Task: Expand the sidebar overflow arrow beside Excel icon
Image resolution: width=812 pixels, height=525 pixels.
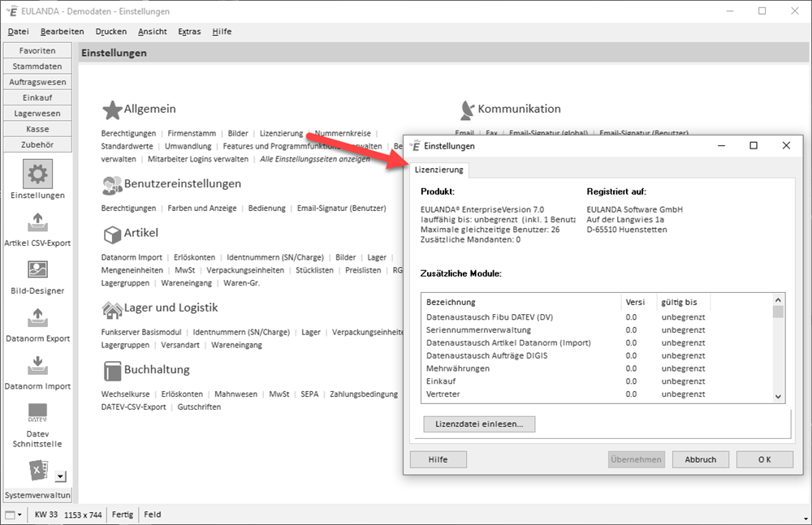Action: click(x=61, y=476)
